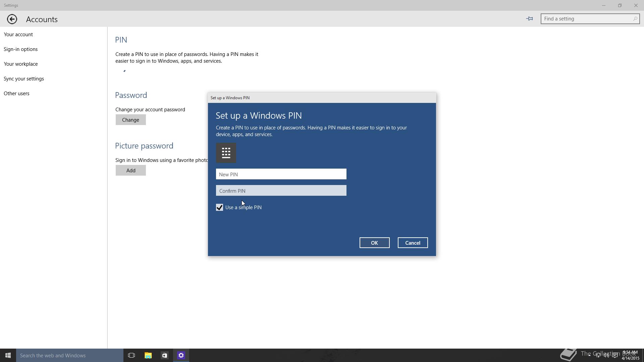The width and height of the screenshot is (644, 362).
Task: Open the Windows Start menu
Action: tap(8, 355)
